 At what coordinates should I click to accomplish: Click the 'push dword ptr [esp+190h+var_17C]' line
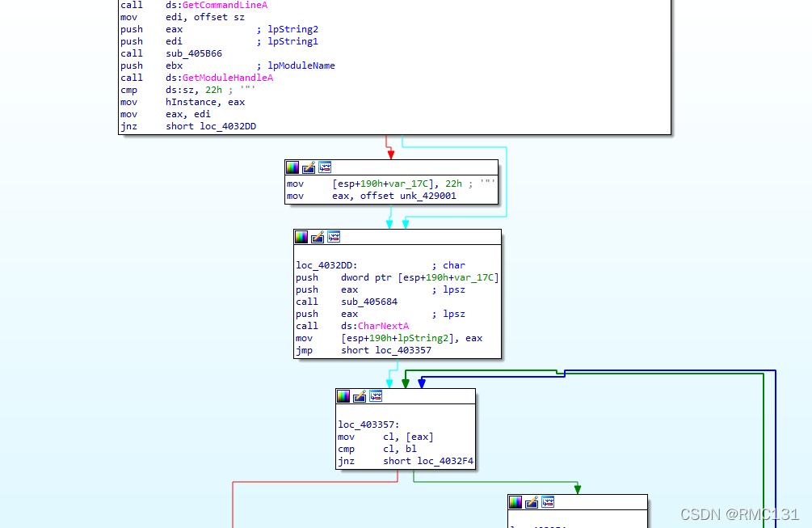pyautogui.click(x=398, y=277)
